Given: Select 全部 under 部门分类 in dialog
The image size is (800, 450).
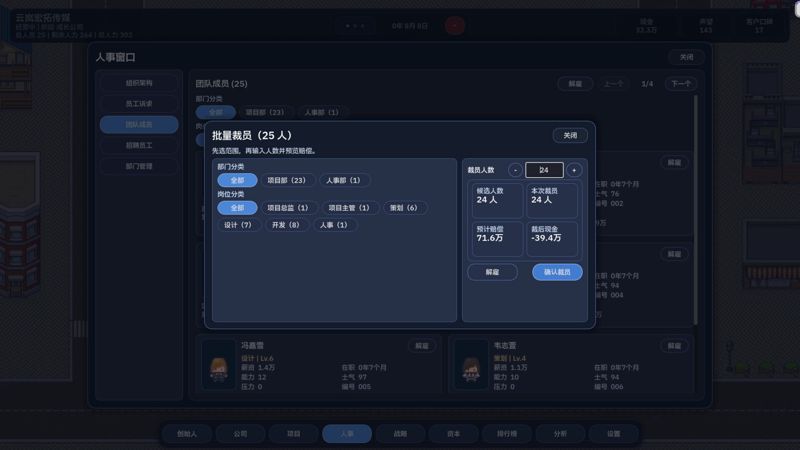Looking at the screenshot, I should 237,180.
